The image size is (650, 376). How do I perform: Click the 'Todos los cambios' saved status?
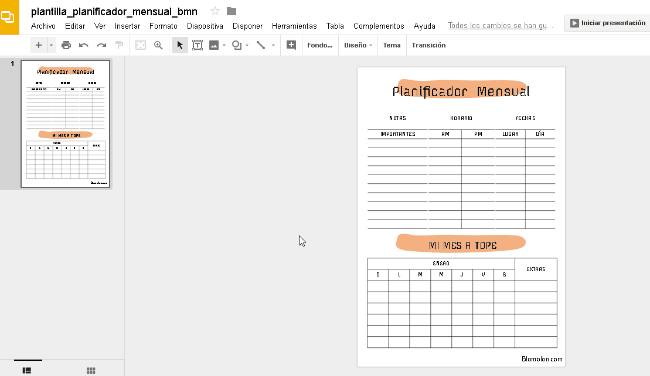pos(501,26)
